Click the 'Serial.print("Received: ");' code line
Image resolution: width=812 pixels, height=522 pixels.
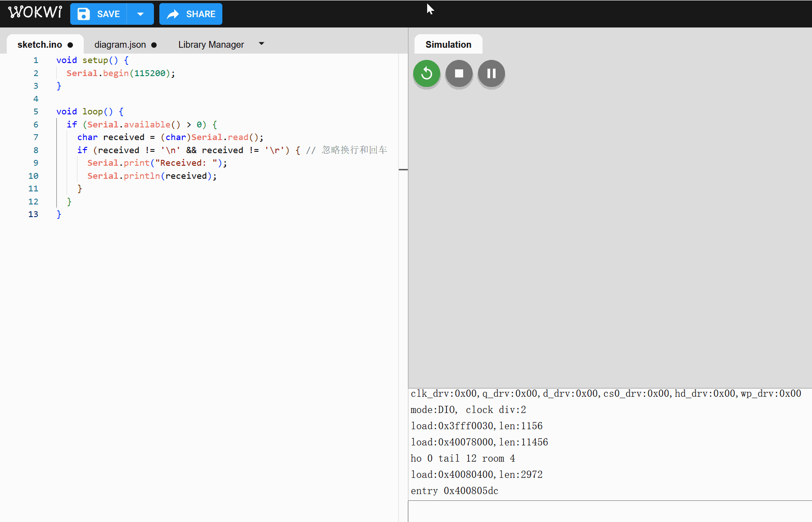coord(157,163)
